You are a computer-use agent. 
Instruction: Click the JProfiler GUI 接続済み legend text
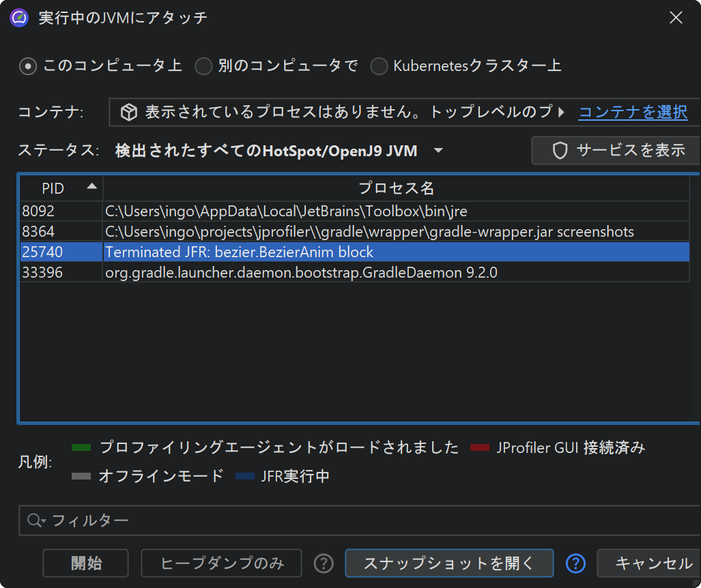[571, 447]
